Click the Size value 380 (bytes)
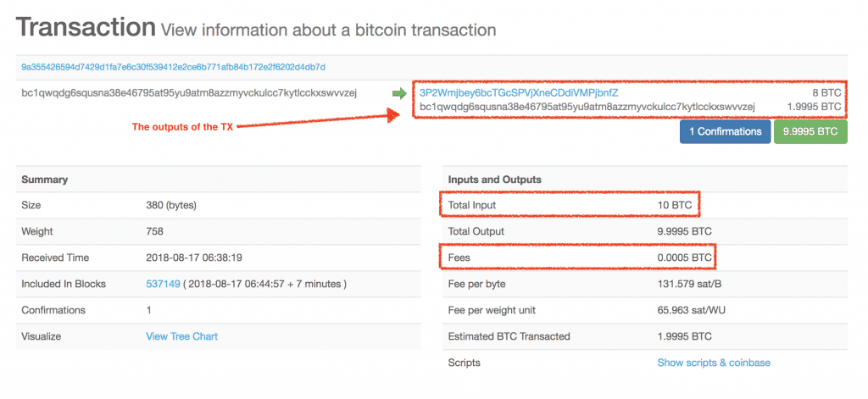Image resolution: width=868 pixels, height=399 pixels. click(x=171, y=205)
